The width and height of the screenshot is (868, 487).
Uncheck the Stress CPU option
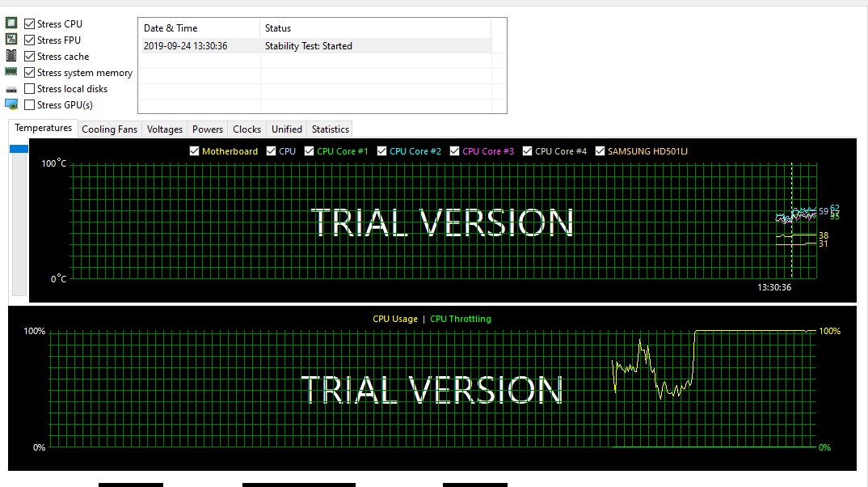pos(30,23)
